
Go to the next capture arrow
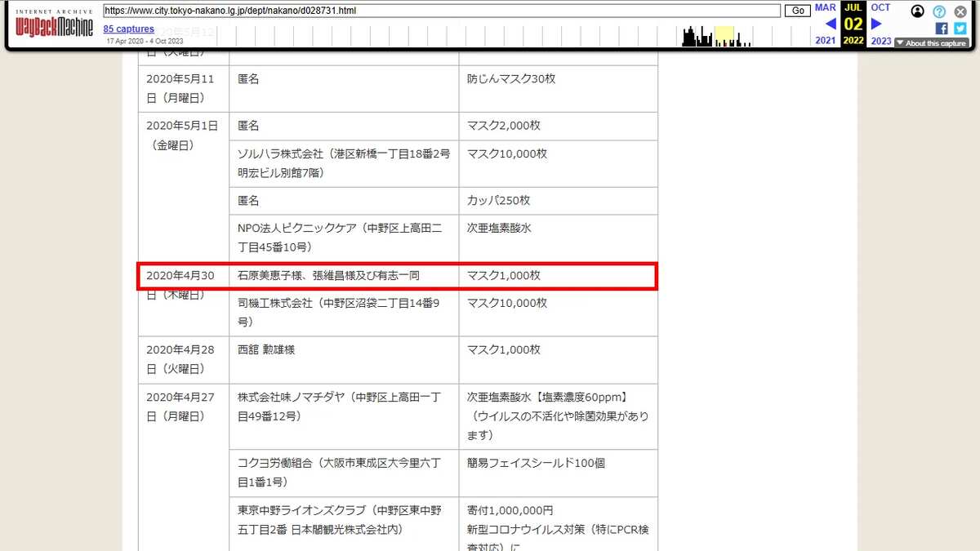876,24
